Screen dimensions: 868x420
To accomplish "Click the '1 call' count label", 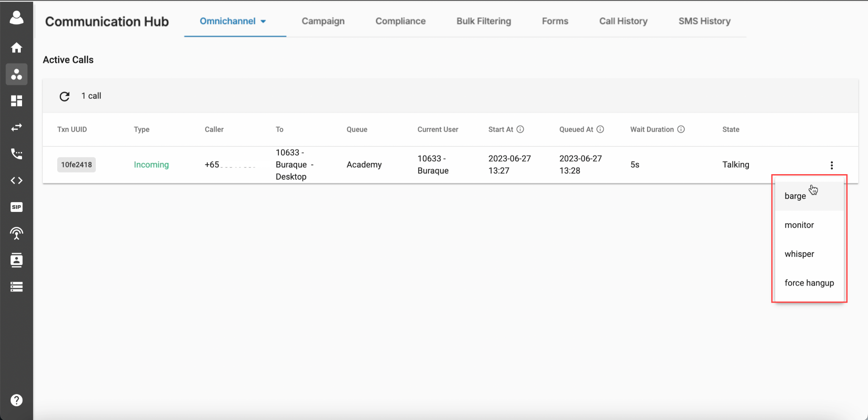I will 91,96.
